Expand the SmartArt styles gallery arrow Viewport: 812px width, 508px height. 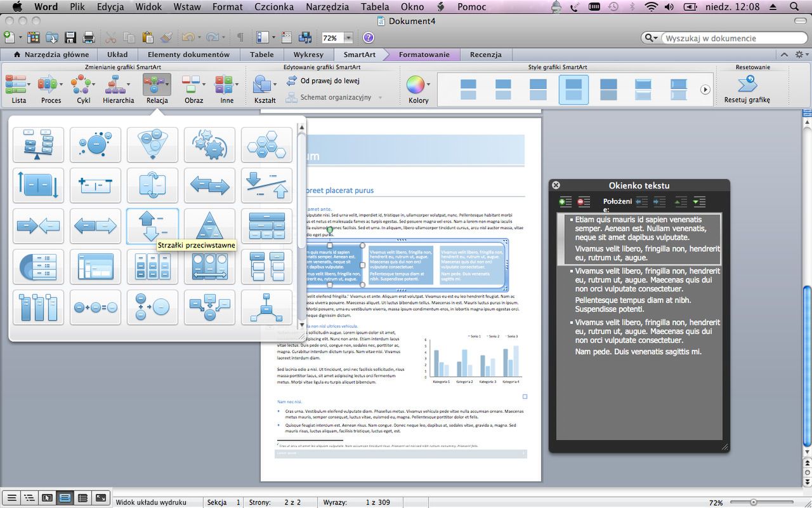705,90
